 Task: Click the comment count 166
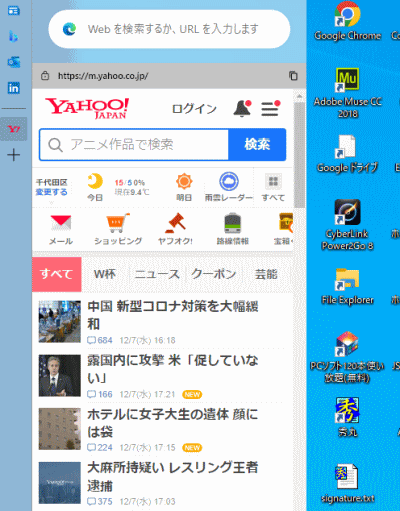(x=100, y=394)
